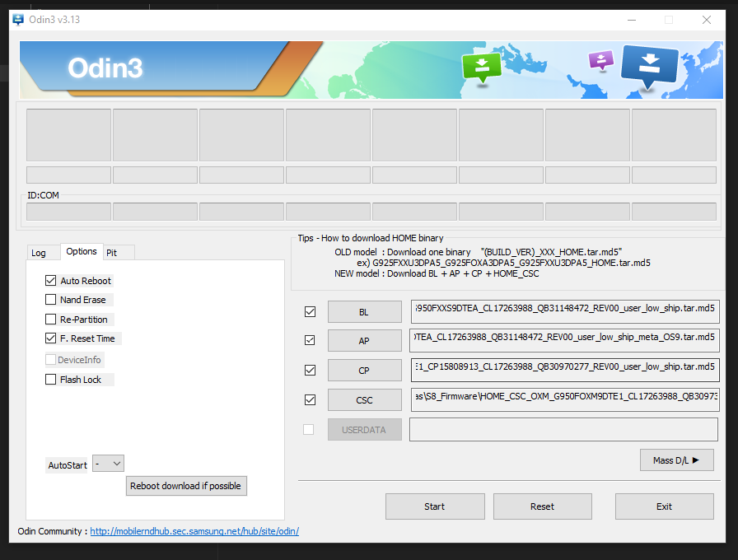Toggle the Auto Reboot checkbox
Image resolution: width=738 pixels, height=560 pixels.
[x=51, y=281]
